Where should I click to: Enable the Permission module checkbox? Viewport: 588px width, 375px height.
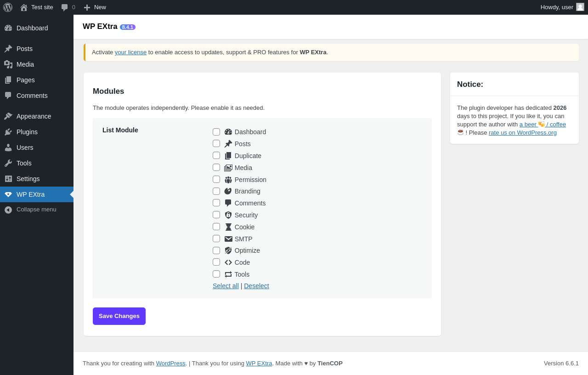216,179
